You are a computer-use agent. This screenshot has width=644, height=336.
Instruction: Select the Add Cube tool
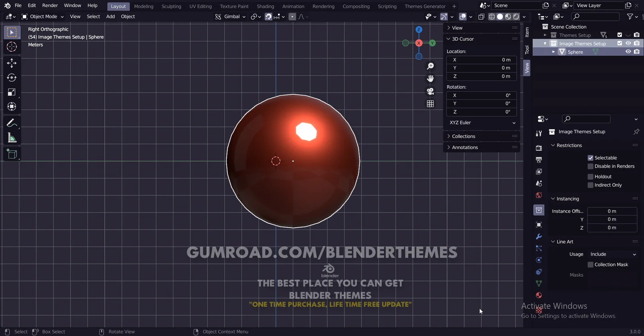12,154
